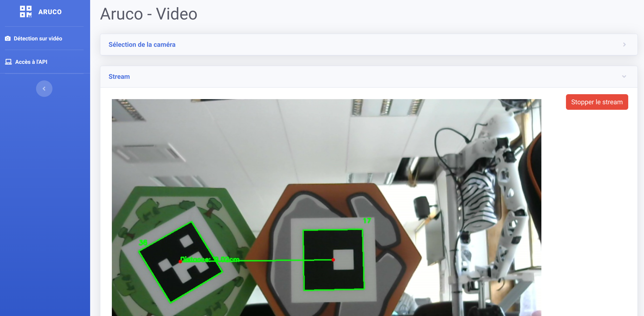This screenshot has height=316, width=644.
Task: Click the laptop icon next to Accès à l'API
Action: [x=8, y=62]
